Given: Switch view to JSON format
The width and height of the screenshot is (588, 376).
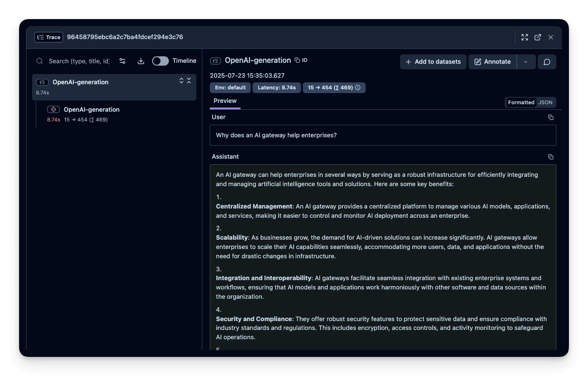Looking at the screenshot, I should 546,102.
